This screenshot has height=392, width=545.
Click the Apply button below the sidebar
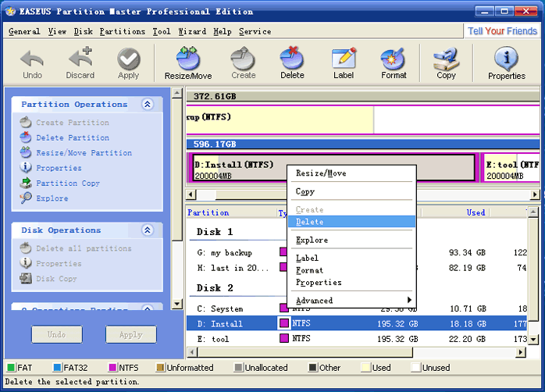pyautogui.click(x=131, y=334)
